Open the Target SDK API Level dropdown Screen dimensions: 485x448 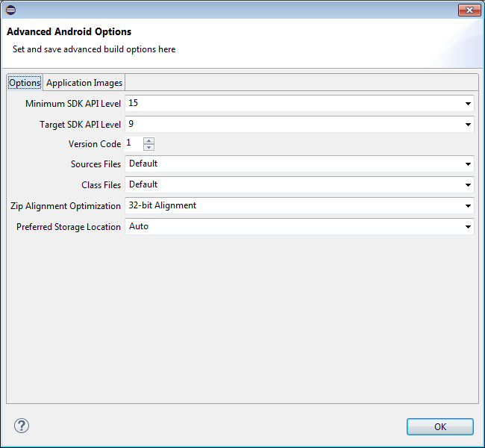click(299, 125)
